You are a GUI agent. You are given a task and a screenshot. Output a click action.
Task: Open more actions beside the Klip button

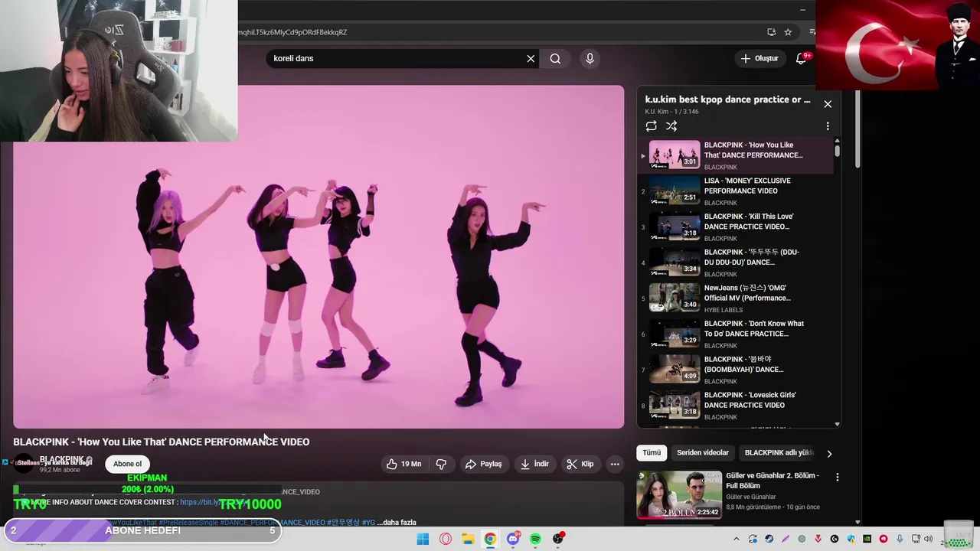click(615, 464)
